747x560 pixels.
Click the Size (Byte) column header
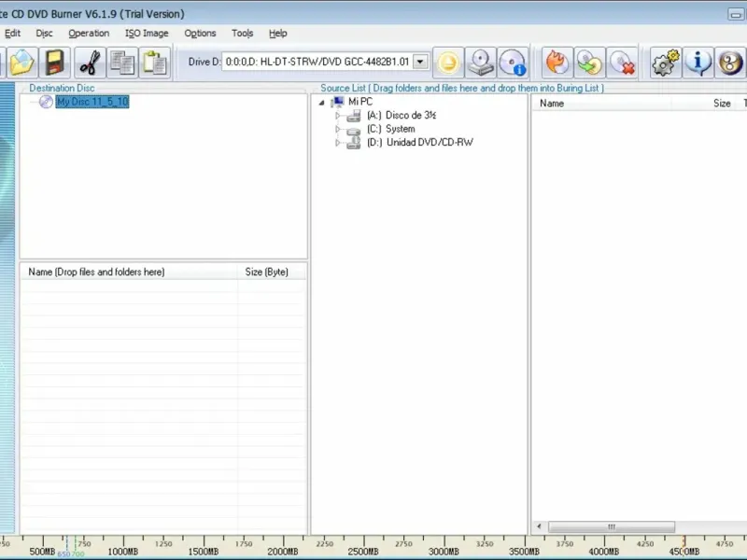click(x=272, y=272)
